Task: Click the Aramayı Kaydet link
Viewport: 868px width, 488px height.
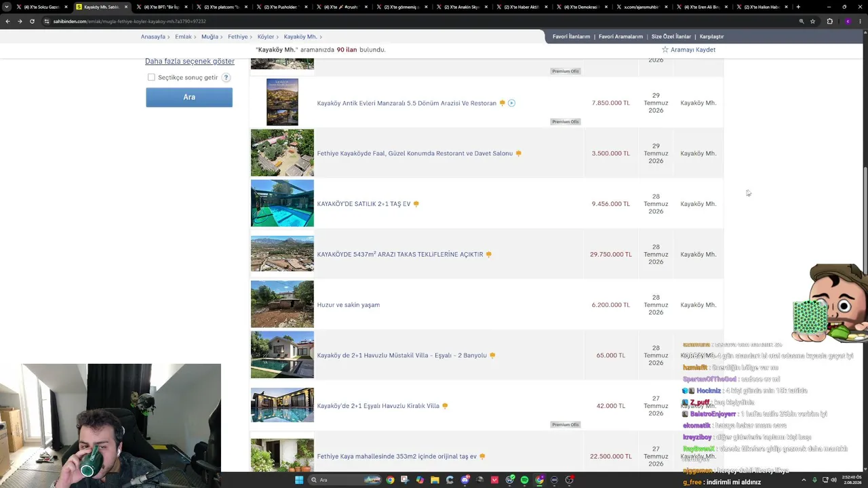Action: tap(693, 49)
